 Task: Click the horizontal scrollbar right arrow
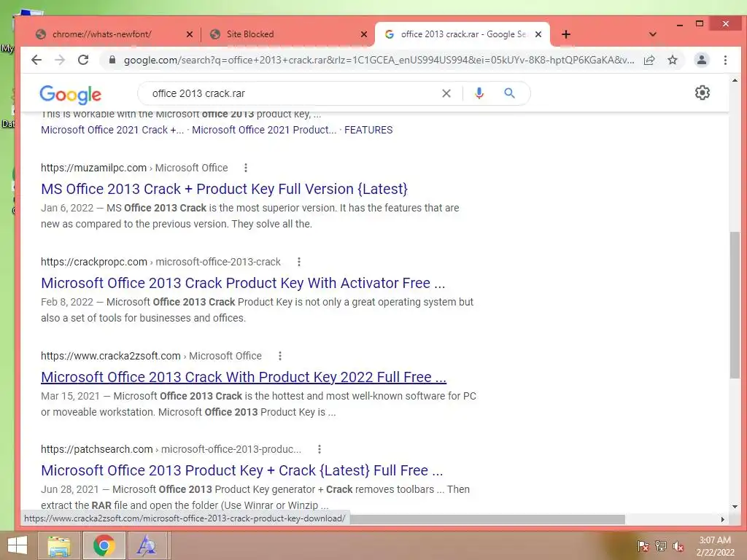point(722,519)
